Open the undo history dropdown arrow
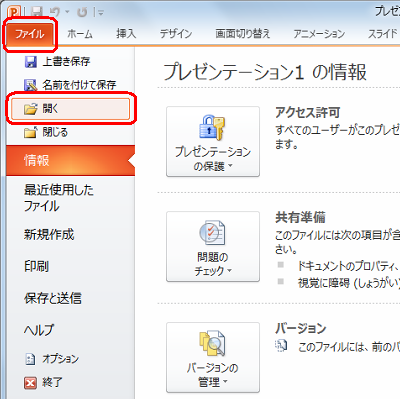 [67, 12]
